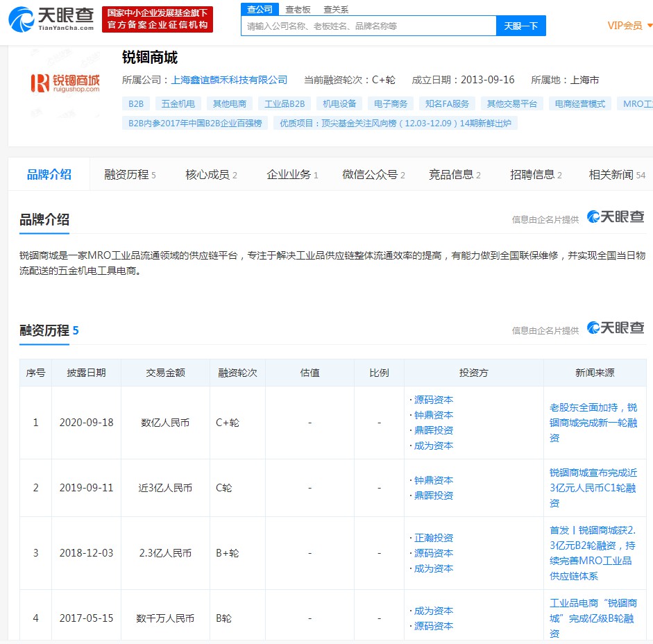
Task: Open 成为资本 investor in B+轮 row
Action: point(434,568)
